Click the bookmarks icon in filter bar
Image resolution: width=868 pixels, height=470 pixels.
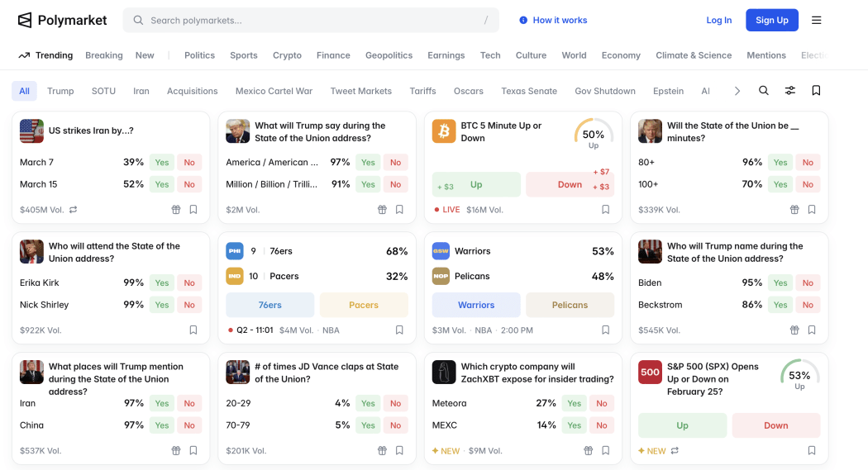tap(816, 91)
